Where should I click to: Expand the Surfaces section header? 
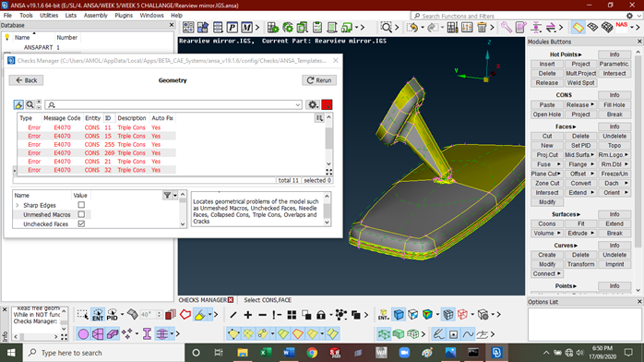coord(566,214)
